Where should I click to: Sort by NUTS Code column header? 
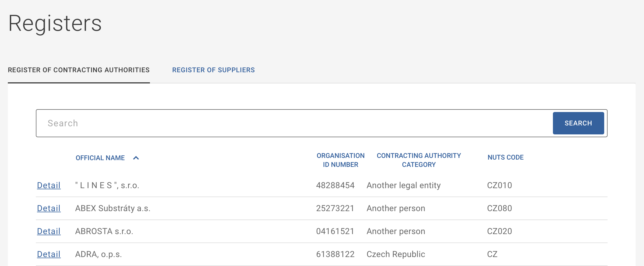pos(506,157)
